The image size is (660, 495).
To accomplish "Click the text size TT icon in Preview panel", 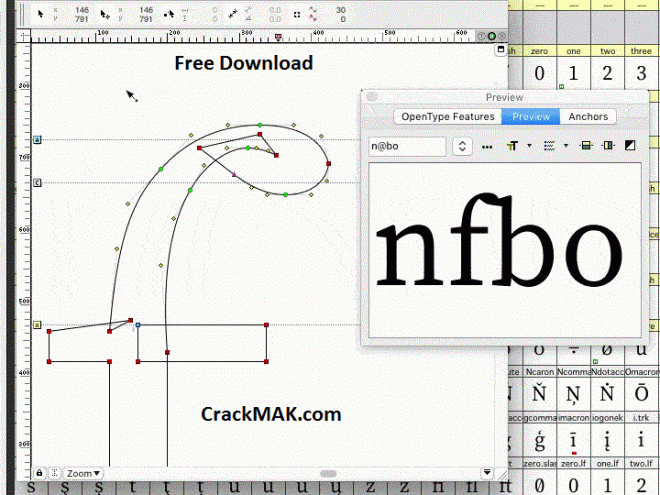I will pos(512,146).
